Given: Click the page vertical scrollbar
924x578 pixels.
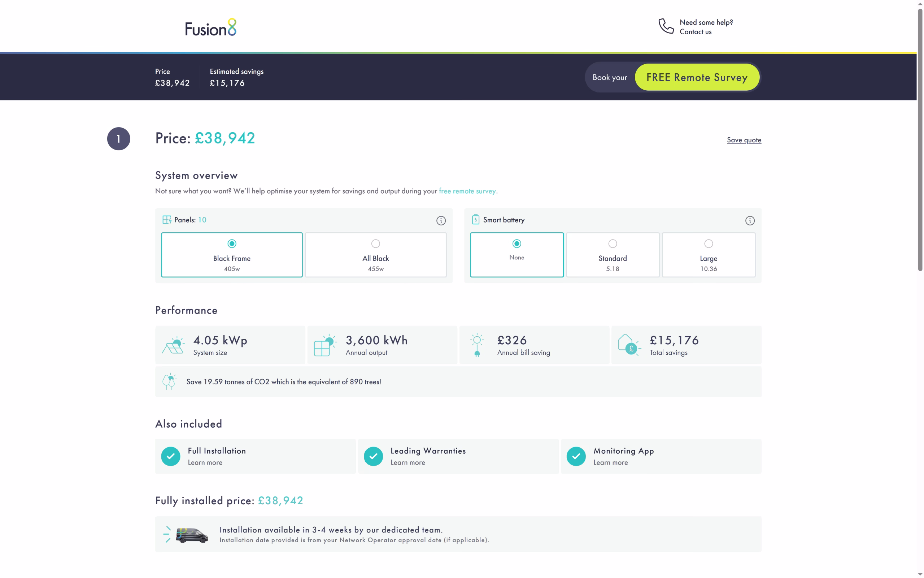Looking at the screenshot, I should point(920,139).
